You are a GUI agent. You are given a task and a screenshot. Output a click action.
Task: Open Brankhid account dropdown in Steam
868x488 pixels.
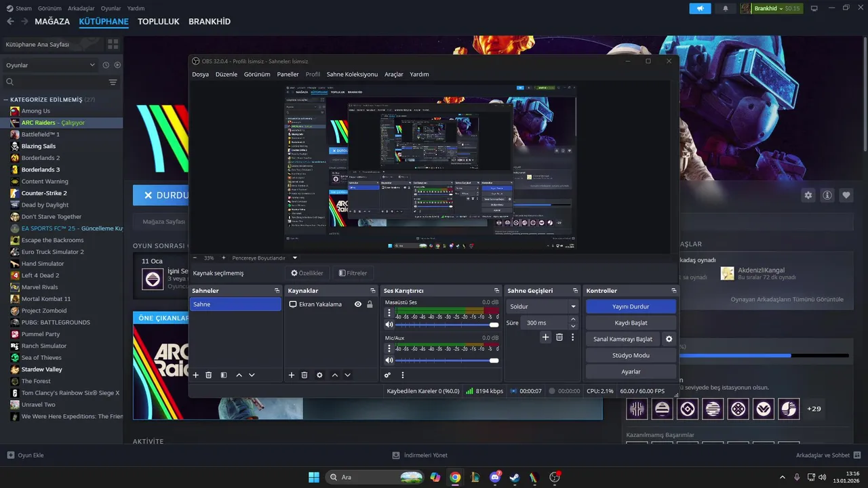[x=770, y=8]
